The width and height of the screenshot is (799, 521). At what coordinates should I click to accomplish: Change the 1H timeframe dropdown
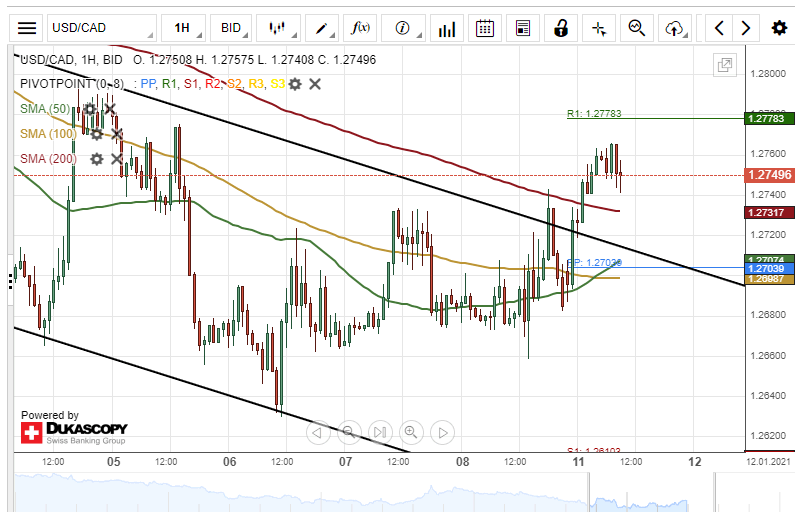tap(183, 28)
